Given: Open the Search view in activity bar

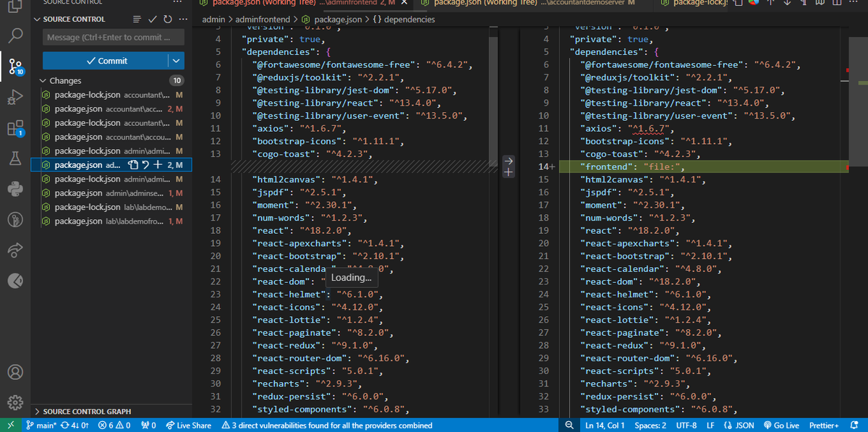Looking at the screenshot, I should (17, 34).
